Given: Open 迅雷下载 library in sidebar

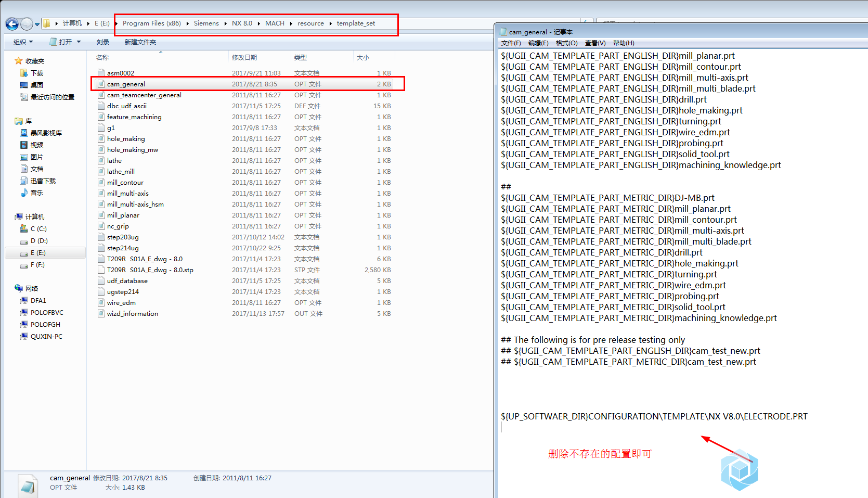Looking at the screenshot, I should [43, 181].
